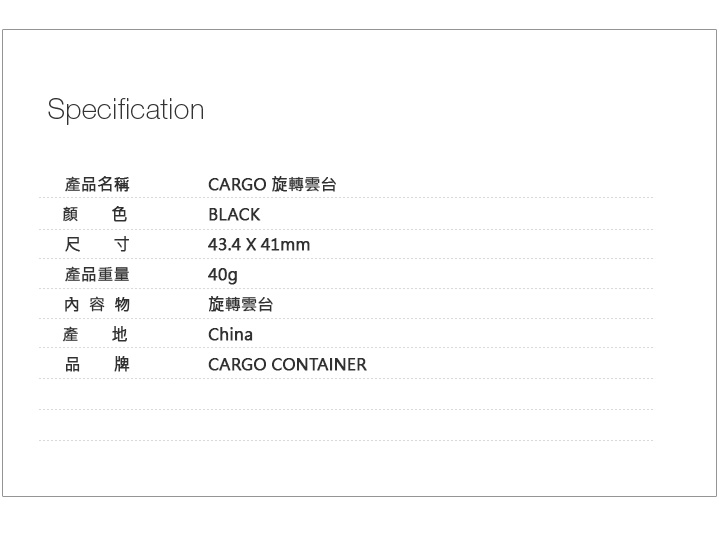This screenshot has height=554, width=720.
Task: Click 旋轉雲台 in the contents row
Action: (x=240, y=304)
